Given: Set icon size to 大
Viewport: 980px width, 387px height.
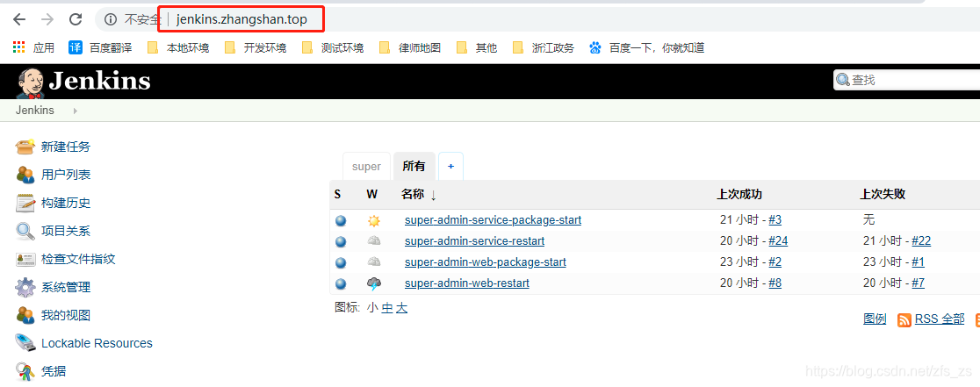Looking at the screenshot, I should point(401,308).
